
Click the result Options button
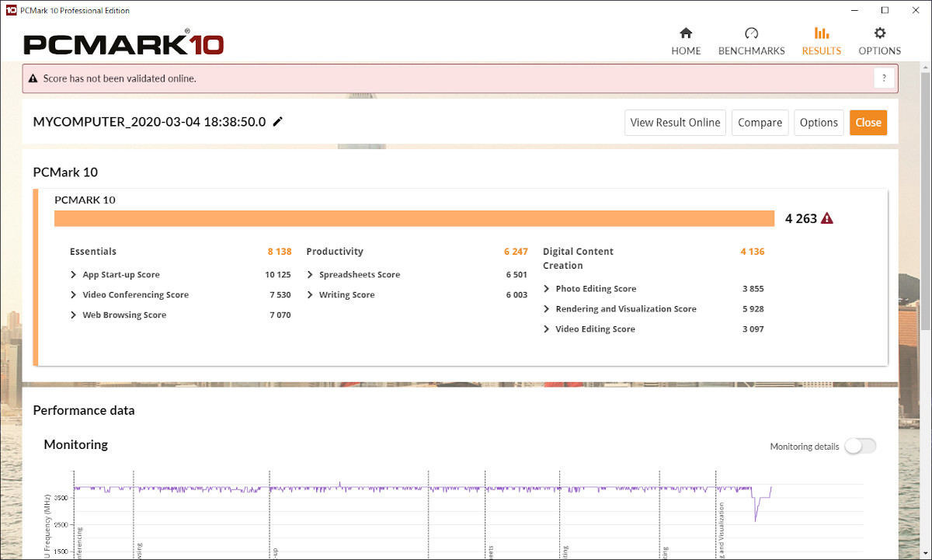tap(819, 123)
